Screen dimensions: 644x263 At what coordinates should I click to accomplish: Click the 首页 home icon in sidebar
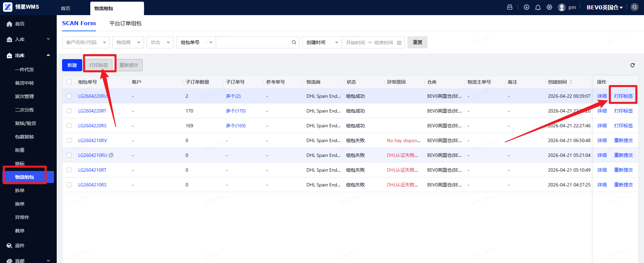9,24
